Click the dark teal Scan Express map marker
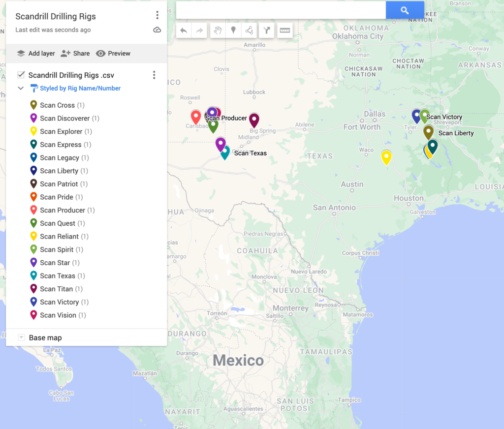The height and width of the screenshot is (429, 504). [x=433, y=146]
